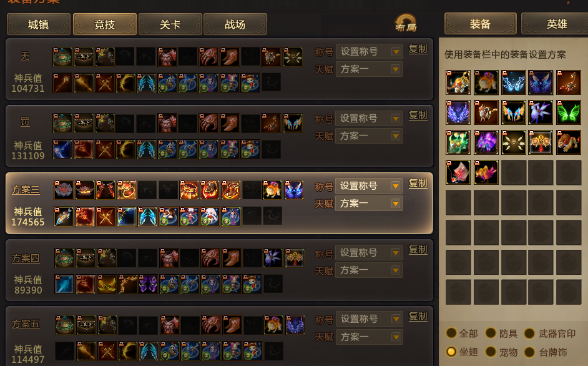Choose the red scorpion mount item
The height and width of the screenshot is (366, 588).
(x=569, y=82)
